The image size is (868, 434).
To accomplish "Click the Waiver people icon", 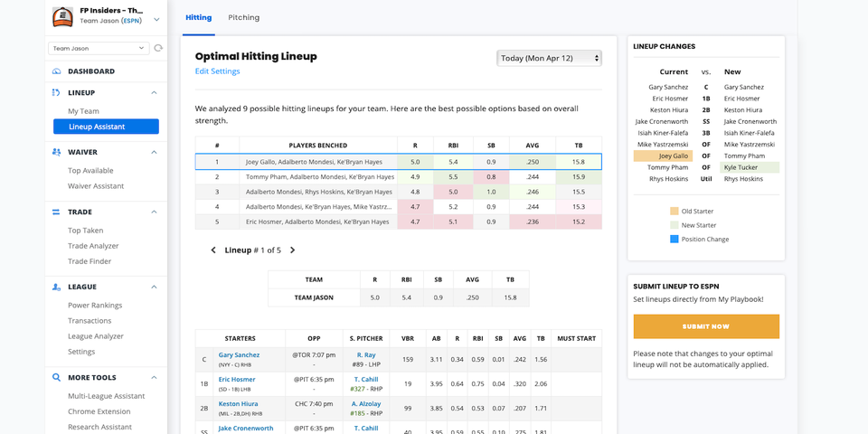I will tap(56, 152).
